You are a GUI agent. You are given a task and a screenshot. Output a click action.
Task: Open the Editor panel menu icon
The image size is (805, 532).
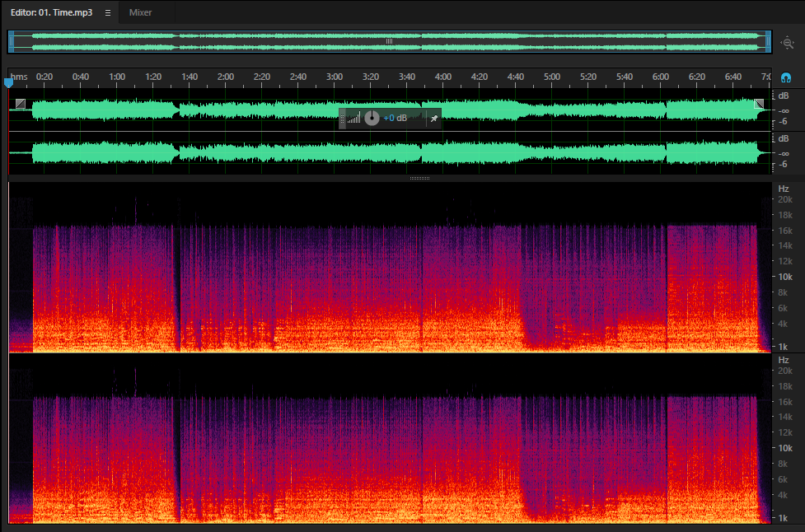[x=108, y=13]
